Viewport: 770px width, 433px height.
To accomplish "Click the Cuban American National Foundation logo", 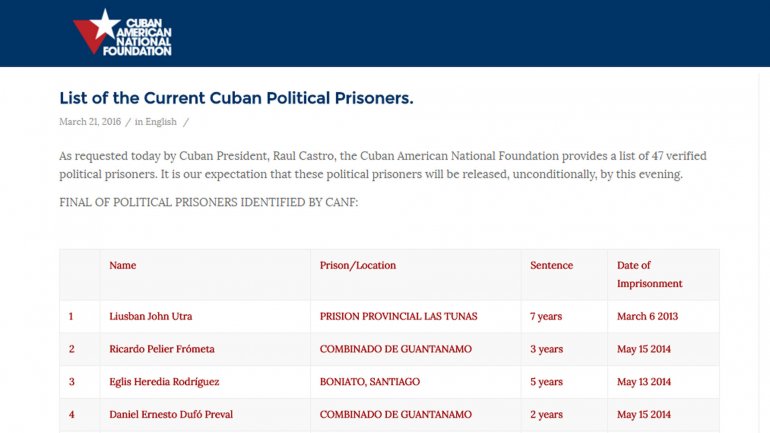I will pos(123,31).
